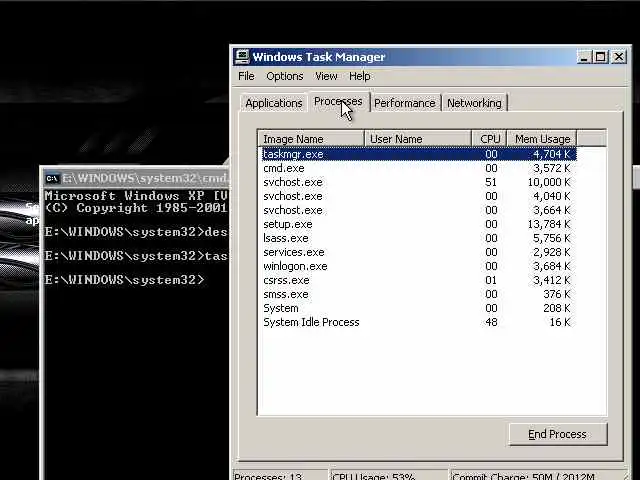
Task: Click the cmd window title bar
Action: pyautogui.click(x=137, y=178)
